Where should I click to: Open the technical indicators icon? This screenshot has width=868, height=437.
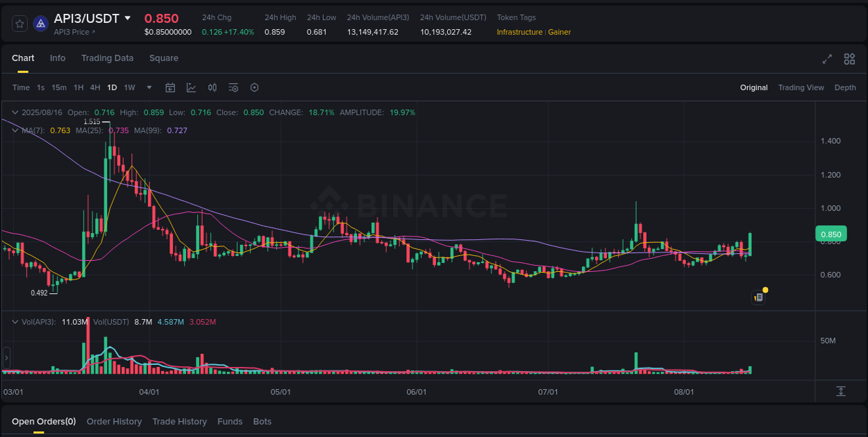click(x=233, y=87)
